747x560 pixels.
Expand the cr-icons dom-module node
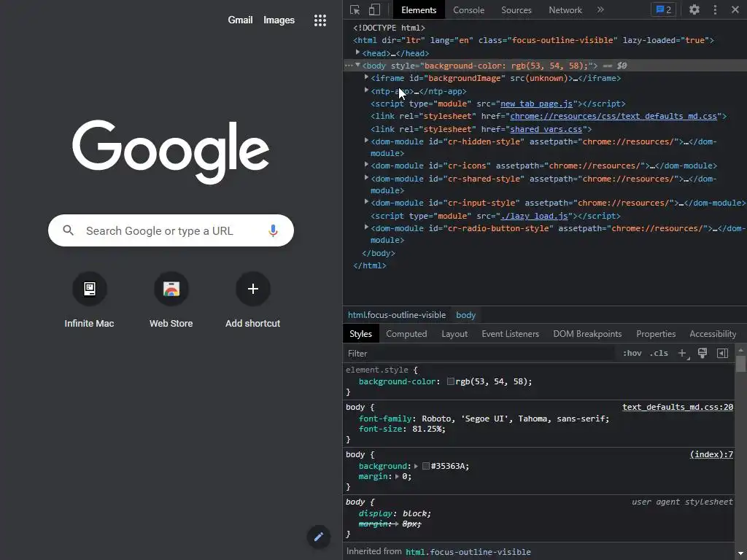[366, 165]
